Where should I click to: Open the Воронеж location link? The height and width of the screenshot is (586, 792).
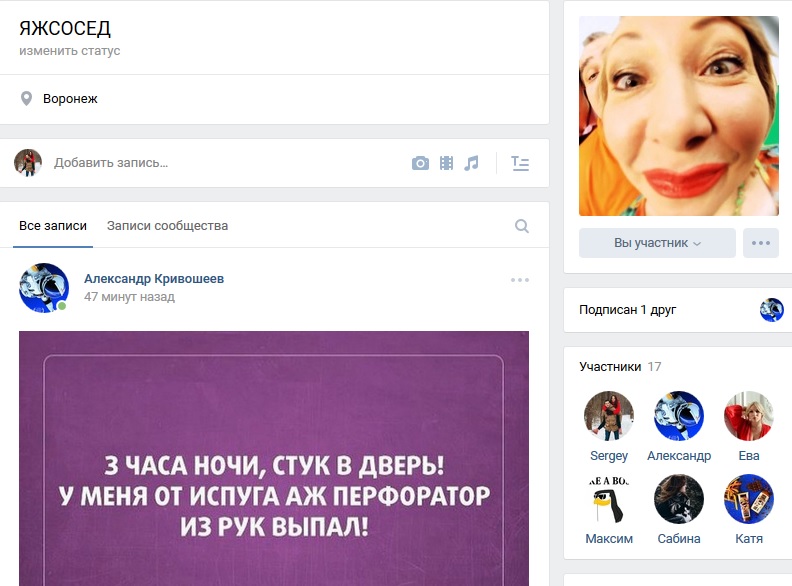click(x=70, y=99)
